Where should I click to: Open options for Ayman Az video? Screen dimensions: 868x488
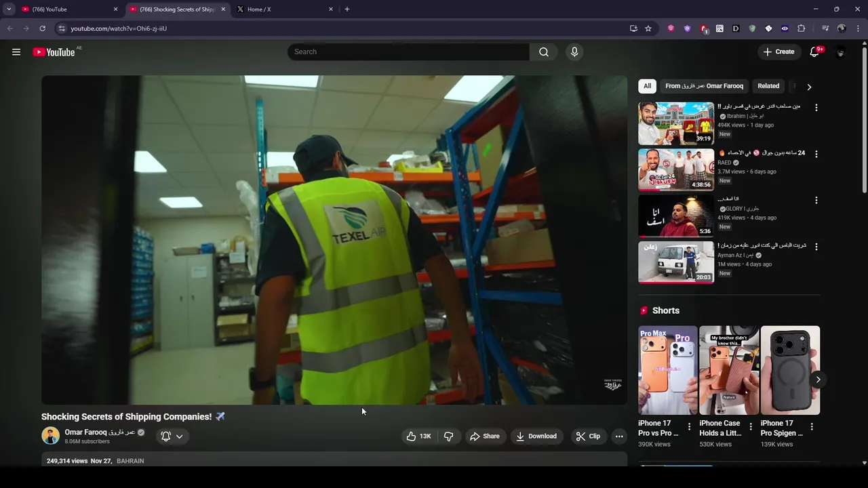[816, 247]
